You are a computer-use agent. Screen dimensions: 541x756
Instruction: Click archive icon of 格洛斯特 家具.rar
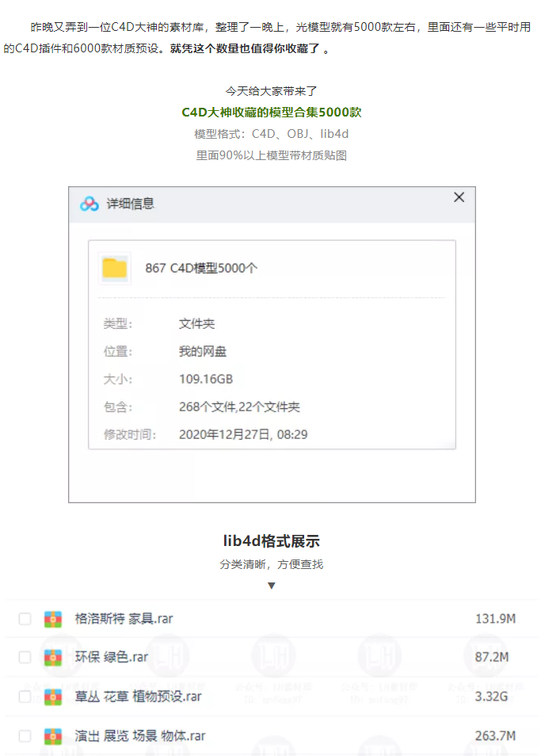click(x=53, y=619)
